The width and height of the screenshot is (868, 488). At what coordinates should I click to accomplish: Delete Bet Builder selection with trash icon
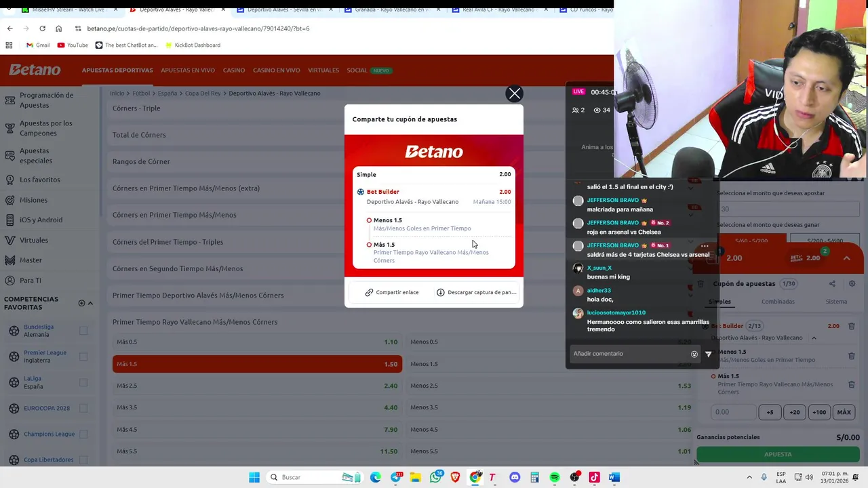click(851, 326)
